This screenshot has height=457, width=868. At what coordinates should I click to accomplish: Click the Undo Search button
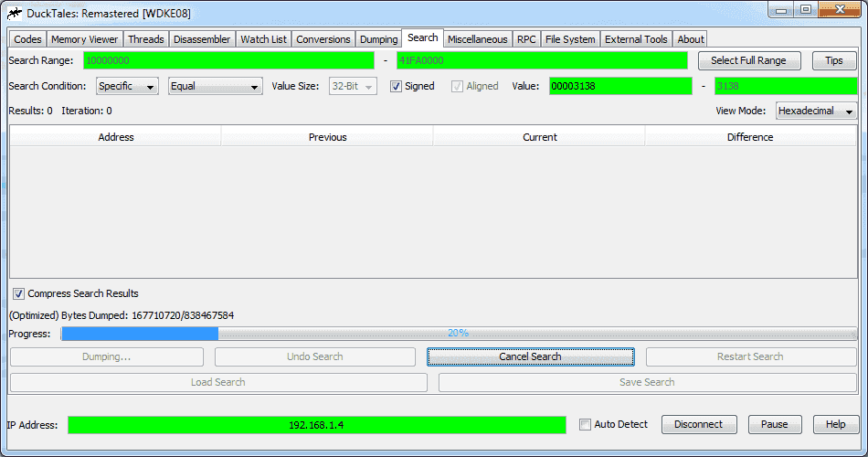315,356
